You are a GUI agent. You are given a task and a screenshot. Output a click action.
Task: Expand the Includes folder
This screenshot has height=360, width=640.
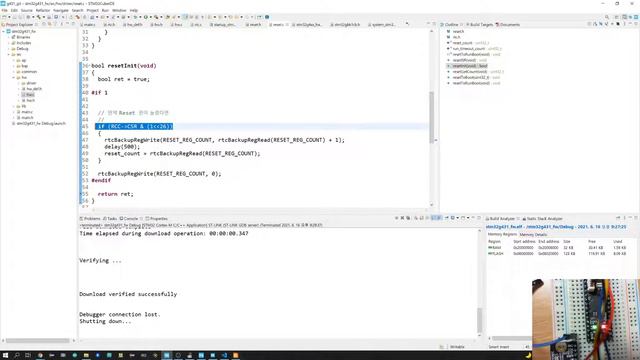click(x=9, y=43)
